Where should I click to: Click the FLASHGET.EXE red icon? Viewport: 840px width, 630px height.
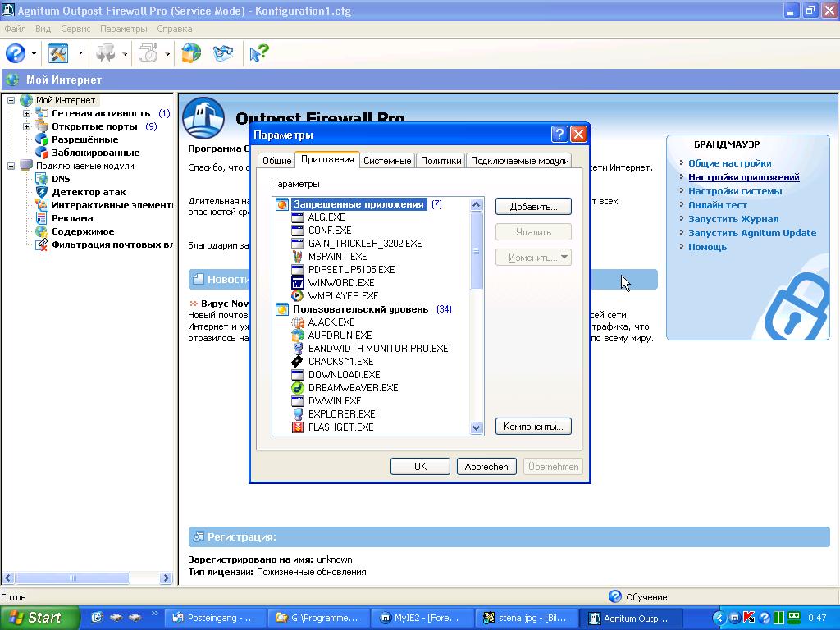297,427
